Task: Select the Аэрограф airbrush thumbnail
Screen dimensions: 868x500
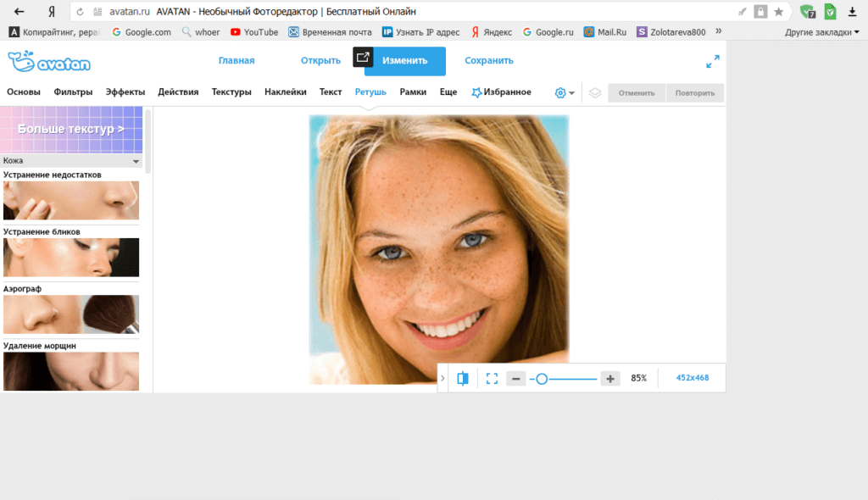Action: pyautogui.click(x=71, y=314)
